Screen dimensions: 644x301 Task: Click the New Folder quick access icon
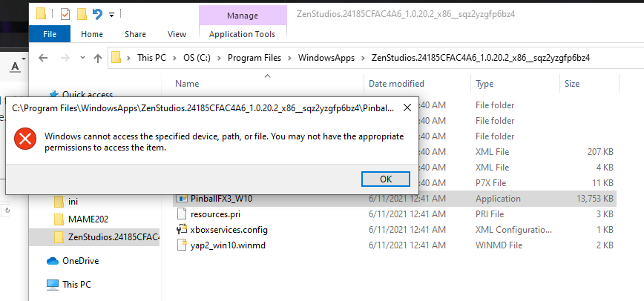[82, 14]
